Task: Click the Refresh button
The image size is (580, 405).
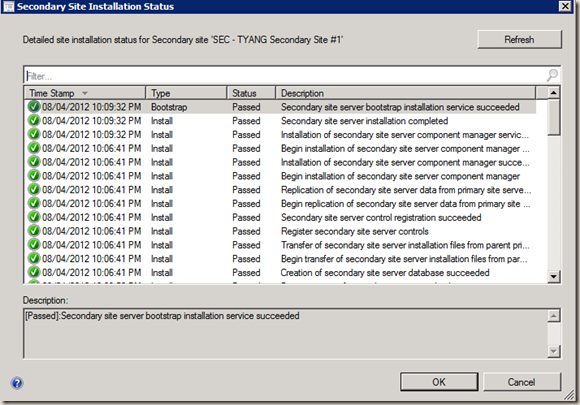Action: 519,39
